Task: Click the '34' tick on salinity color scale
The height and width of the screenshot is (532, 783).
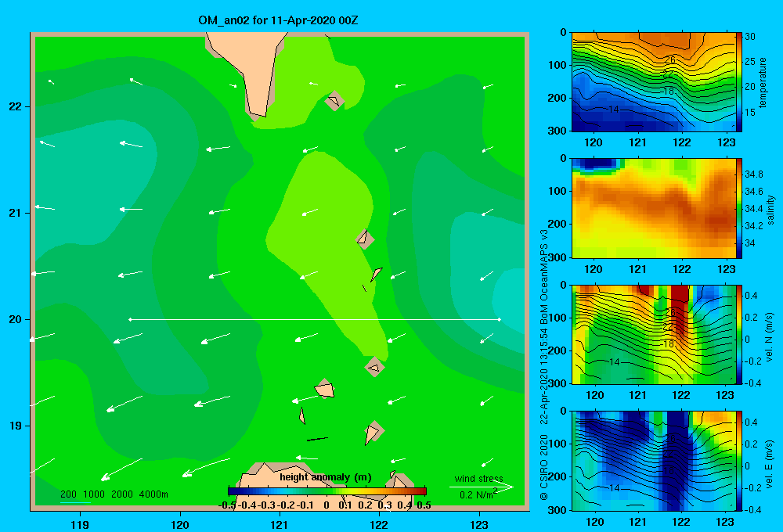Action: [750, 243]
